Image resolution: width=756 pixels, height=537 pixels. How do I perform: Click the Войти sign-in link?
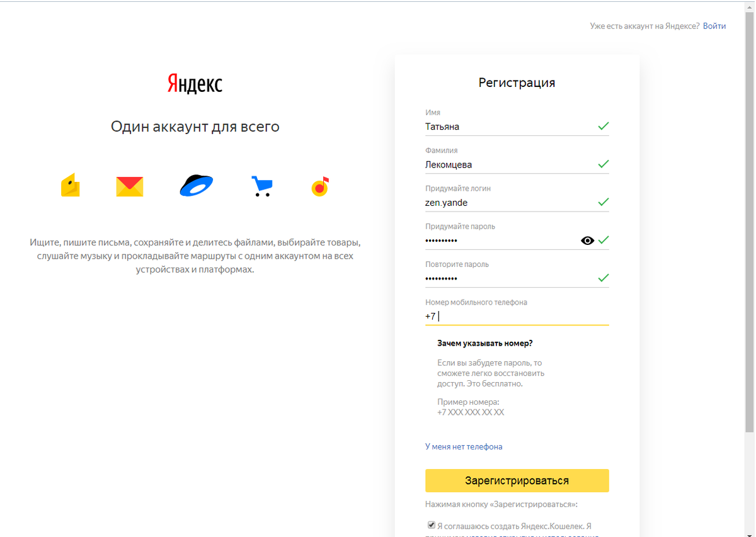(714, 26)
